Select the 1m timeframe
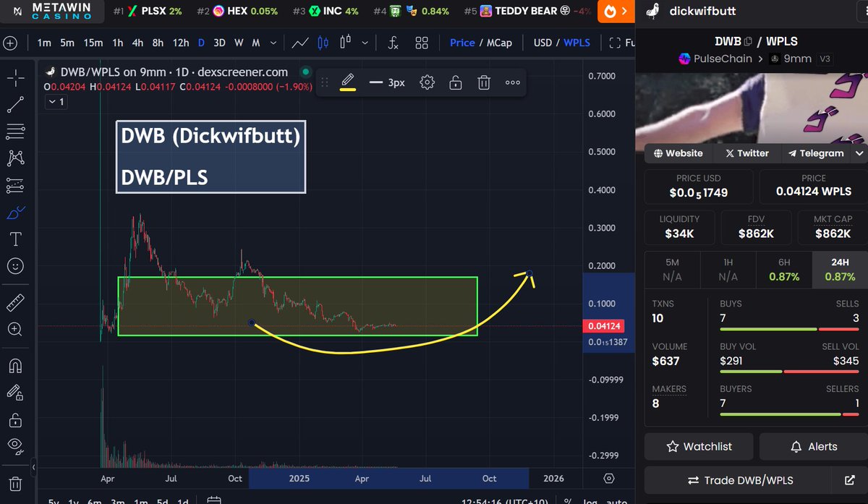The width and height of the screenshot is (868, 504). point(44,43)
